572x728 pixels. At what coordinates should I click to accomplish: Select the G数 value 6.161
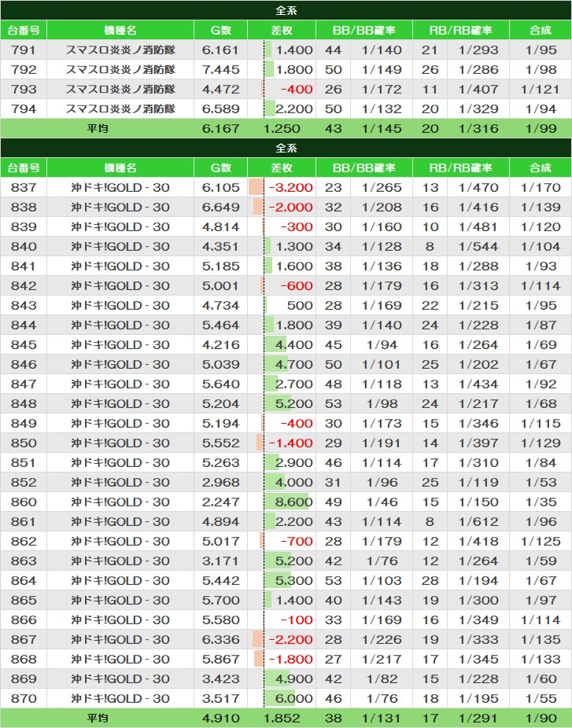221,50
